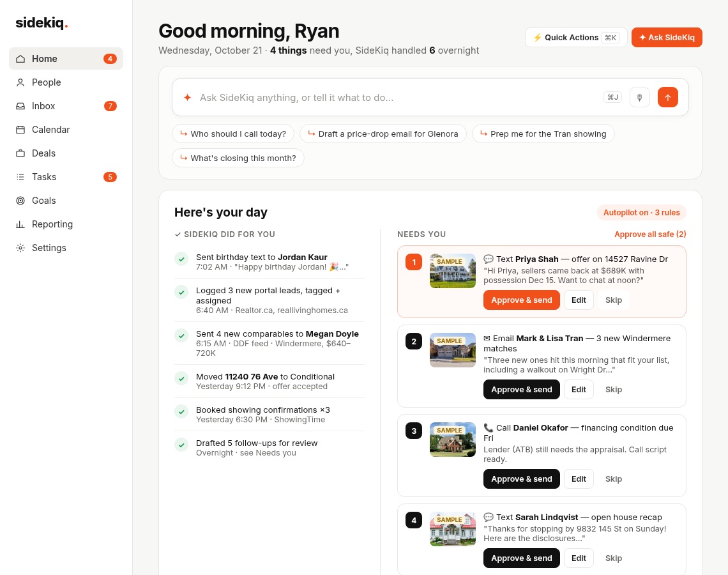Approve & send the Mark & Lisa Tran email
The width and height of the screenshot is (728, 575).
tap(521, 390)
